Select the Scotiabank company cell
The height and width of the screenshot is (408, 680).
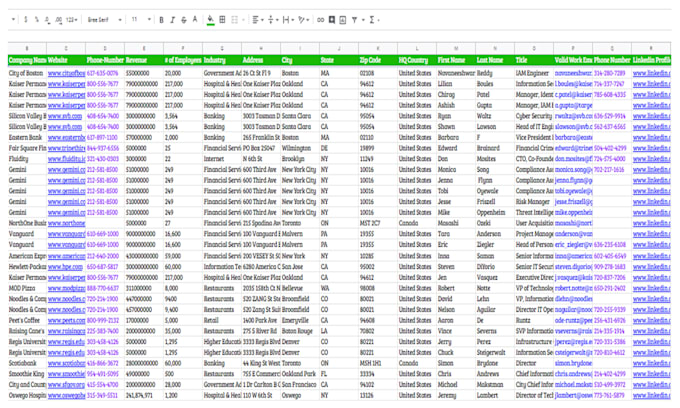coord(27,363)
